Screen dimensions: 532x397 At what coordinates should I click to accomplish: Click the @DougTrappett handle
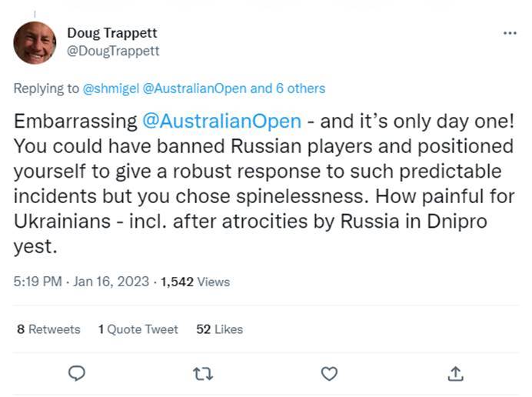coord(113,51)
